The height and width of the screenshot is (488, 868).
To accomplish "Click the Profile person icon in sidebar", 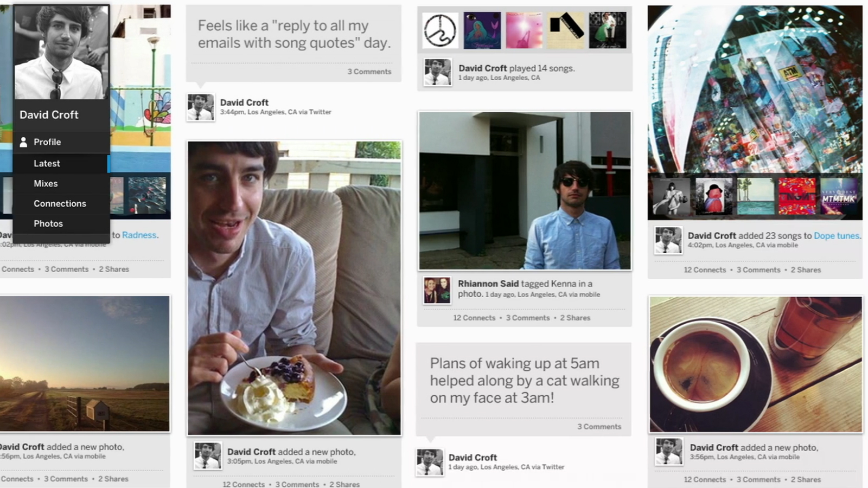I will pos(23,142).
